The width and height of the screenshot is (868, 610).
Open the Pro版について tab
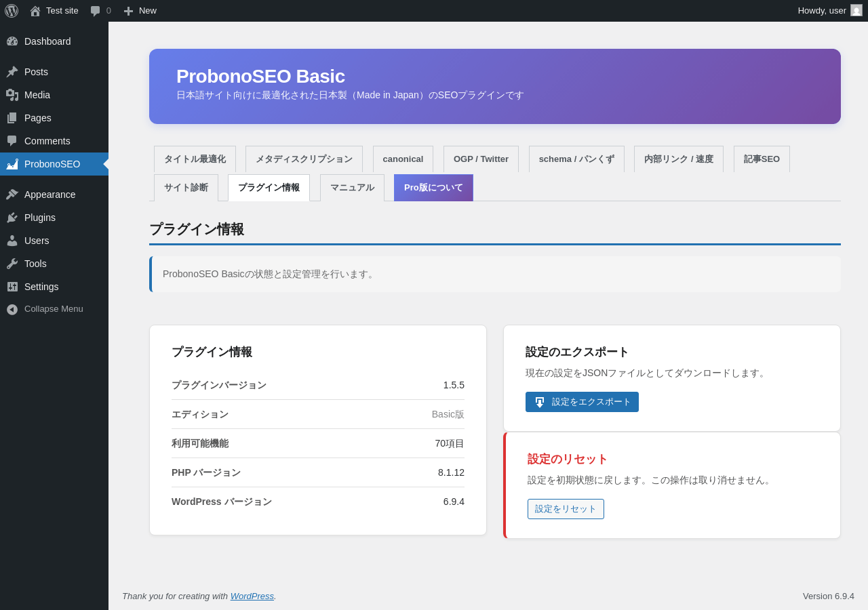coord(433,188)
